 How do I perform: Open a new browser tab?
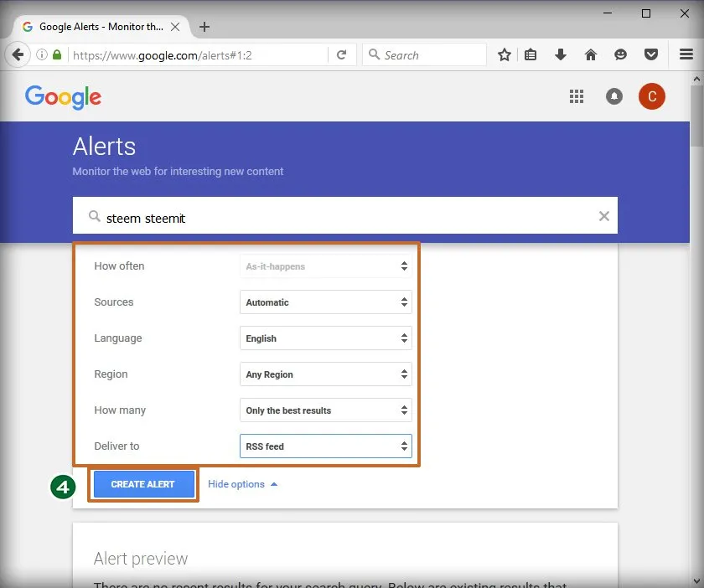(204, 27)
